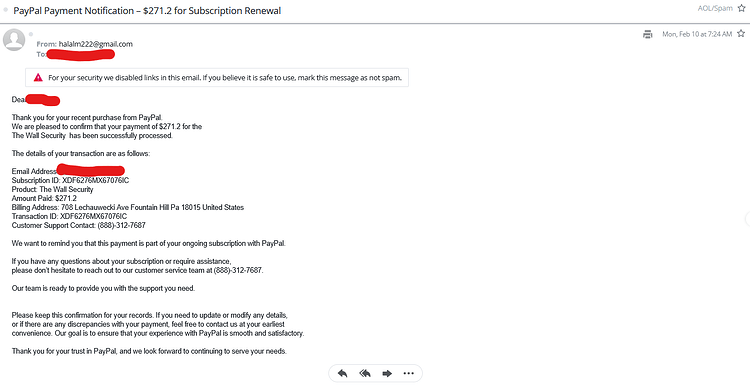Click the small dot beside sender avatar

(x=31, y=34)
